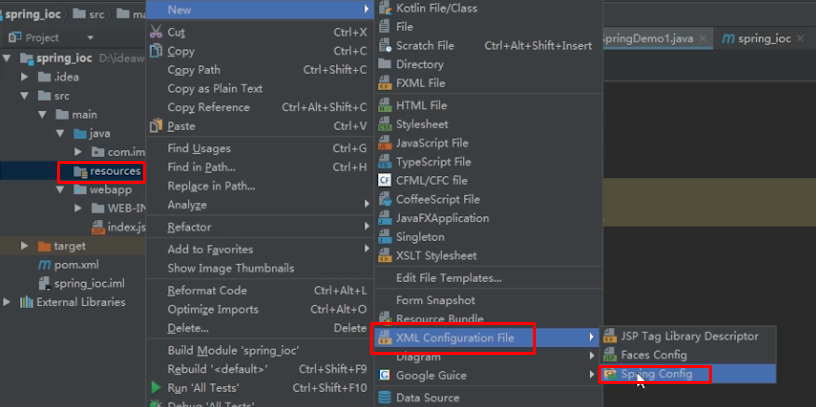Image resolution: width=816 pixels, height=407 pixels.
Task: Click the XSLT Stylesheet icon
Action: pyautogui.click(x=385, y=255)
